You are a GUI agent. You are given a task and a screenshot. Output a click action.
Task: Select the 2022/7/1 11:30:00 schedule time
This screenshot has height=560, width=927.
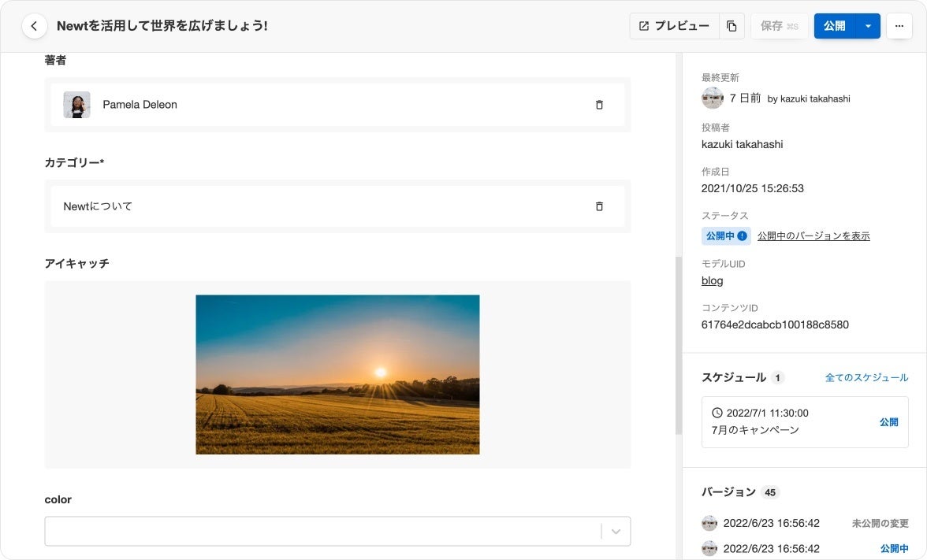pos(768,413)
